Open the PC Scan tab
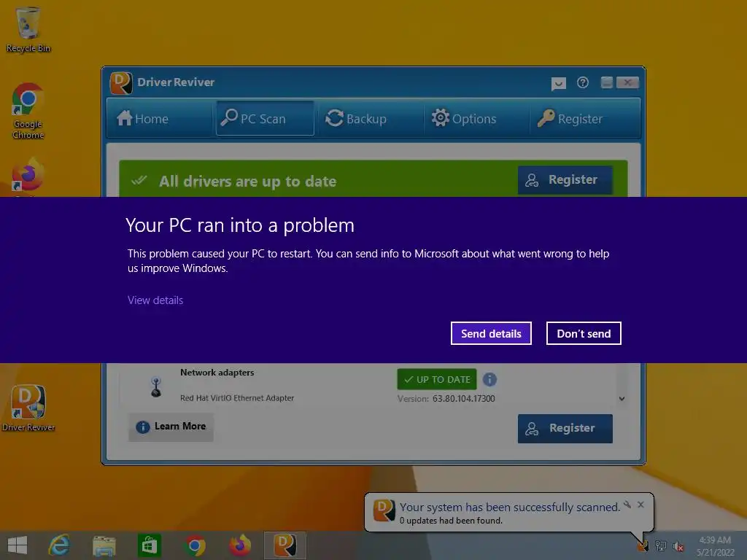The width and height of the screenshot is (747, 560). click(x=265, y=118)
